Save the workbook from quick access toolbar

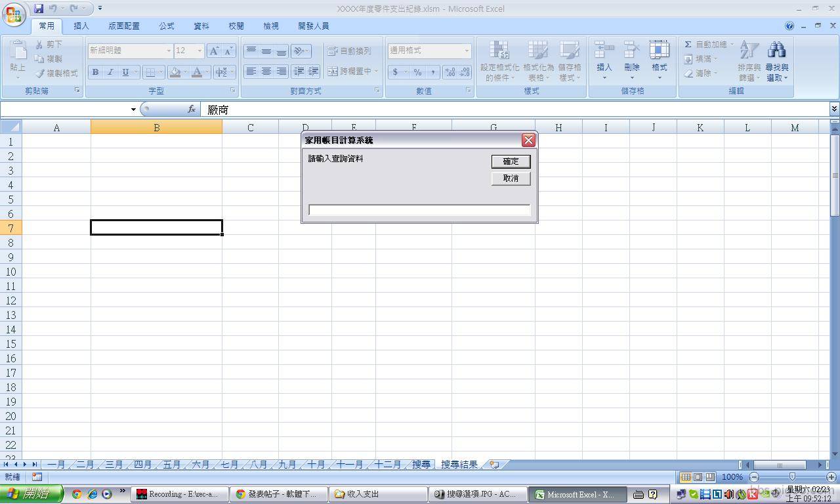39,9
